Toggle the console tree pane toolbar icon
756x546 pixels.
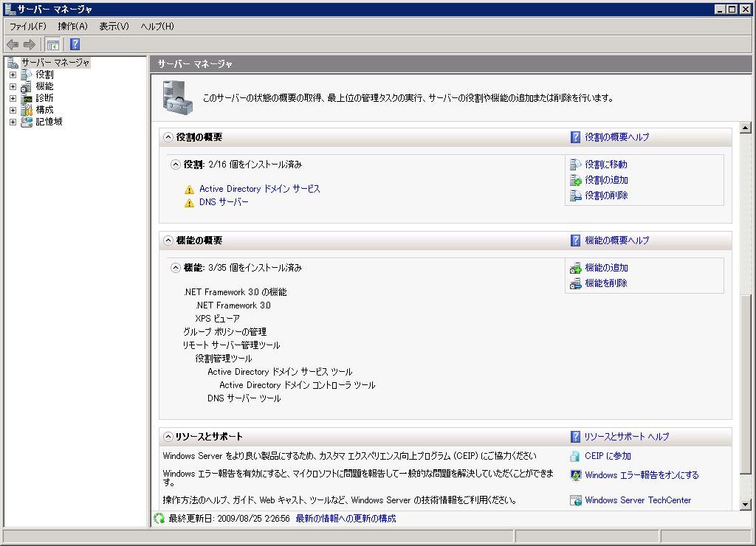pyautogui.click(x=53, y=45)
